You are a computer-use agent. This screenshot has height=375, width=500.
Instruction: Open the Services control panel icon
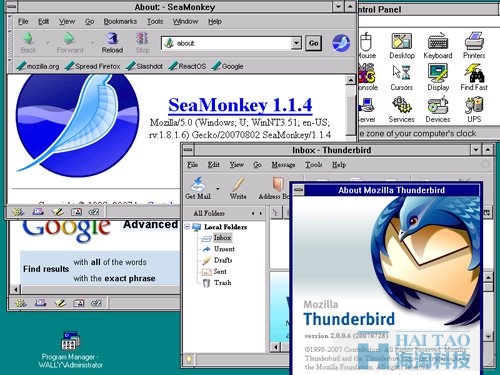point(402,109)
